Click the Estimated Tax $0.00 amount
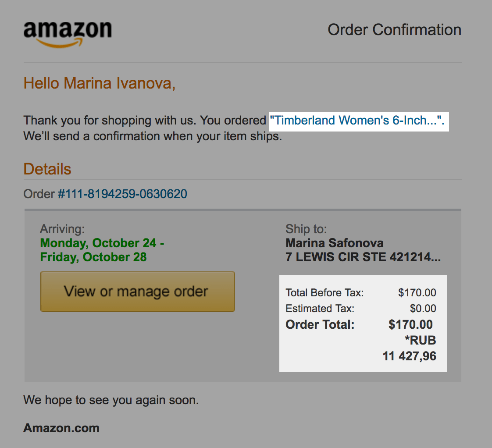This screenshot has height=448, width=492. [423, 309]
